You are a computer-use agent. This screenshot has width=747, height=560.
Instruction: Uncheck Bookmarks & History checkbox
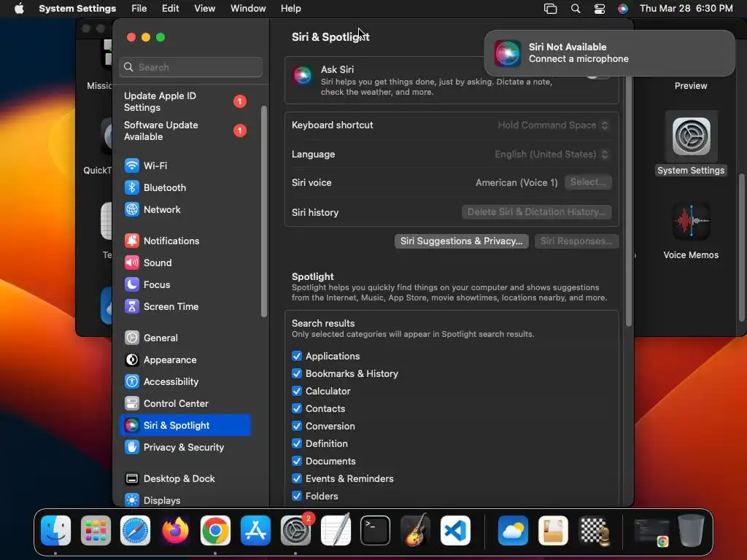pos(297,374)
